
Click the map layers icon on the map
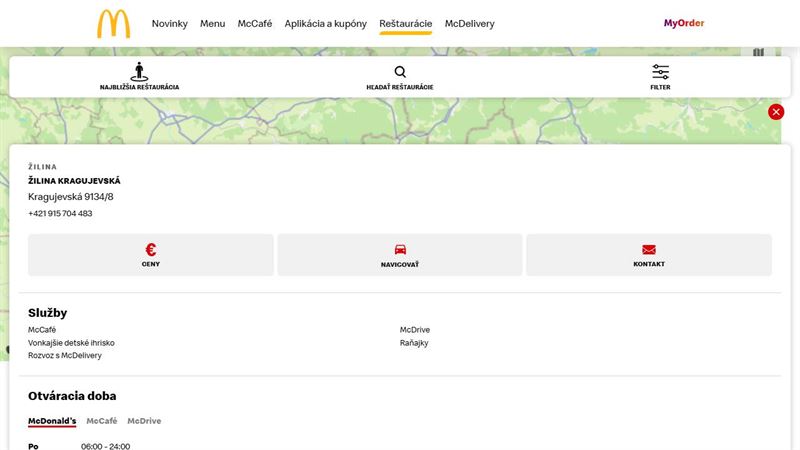click(759, 52)
